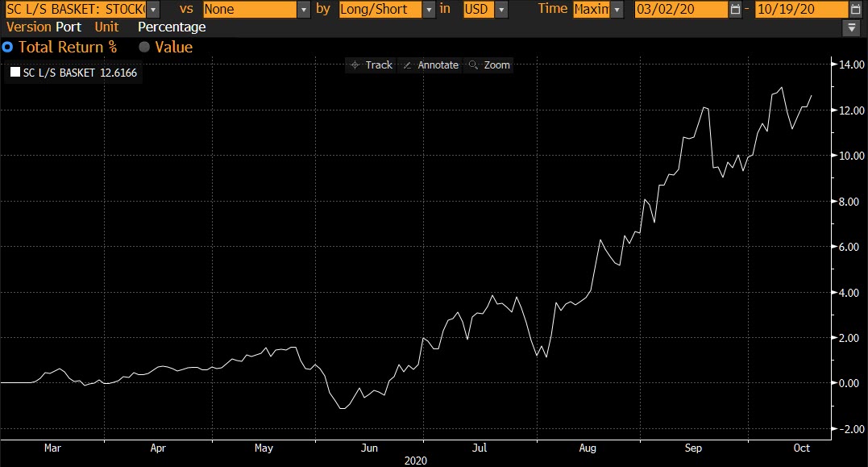Expand the SC L/S BASKET portfolio dropdown

(154, 10)
